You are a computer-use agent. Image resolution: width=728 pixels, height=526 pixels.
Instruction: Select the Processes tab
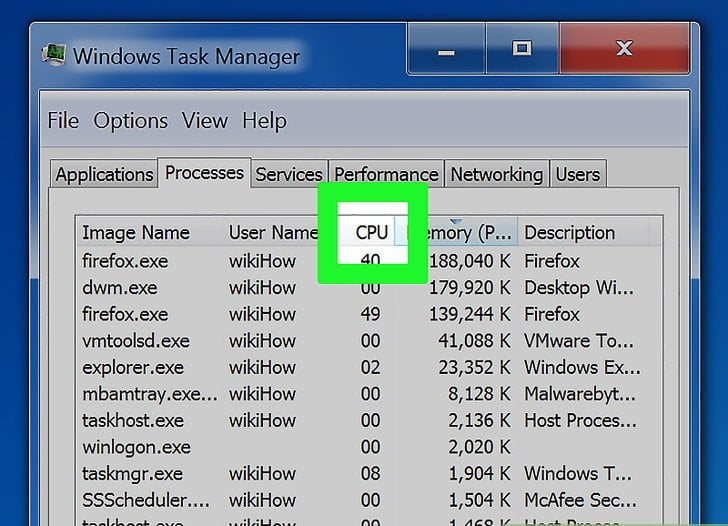[204, 173]
